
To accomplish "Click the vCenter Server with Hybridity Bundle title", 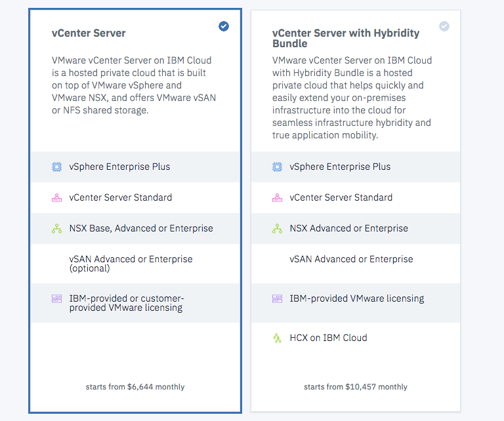I will point(346,38).
